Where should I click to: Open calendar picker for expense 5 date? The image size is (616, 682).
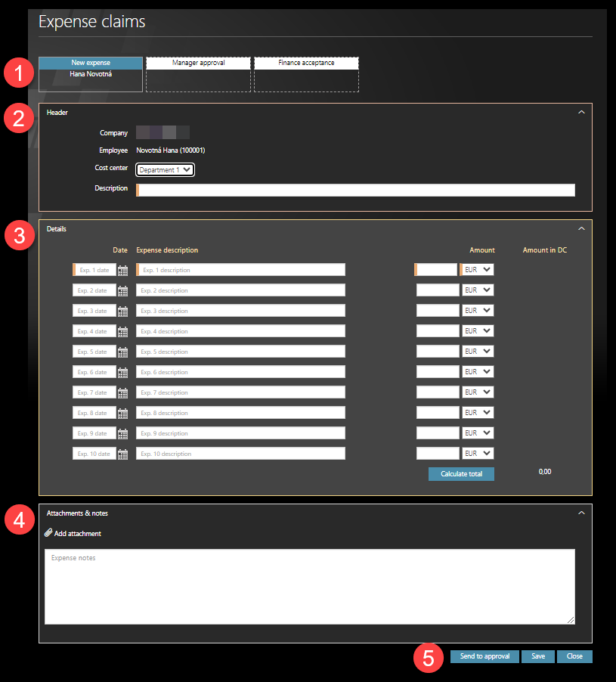pyautogui.click(x=122, y=352)
